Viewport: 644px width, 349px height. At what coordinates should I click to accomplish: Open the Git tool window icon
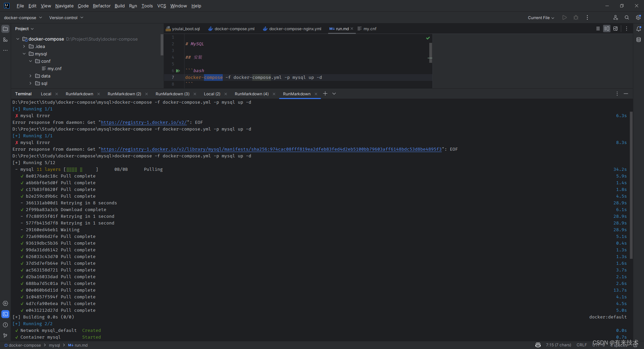tap(5, 336)
